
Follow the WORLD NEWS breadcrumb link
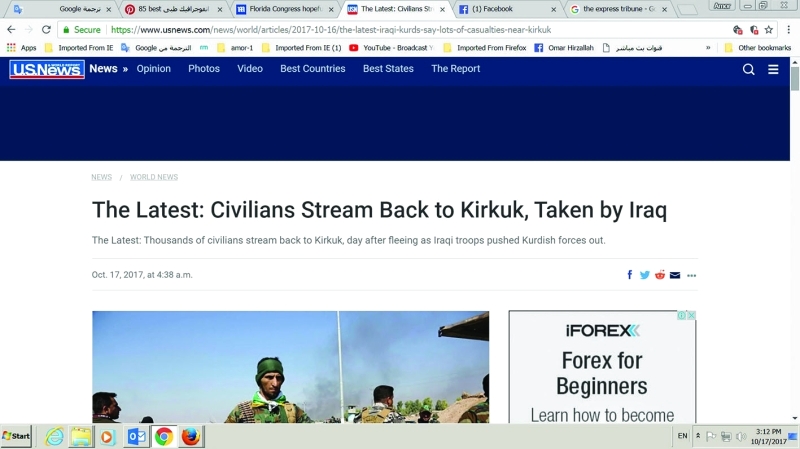154,177
